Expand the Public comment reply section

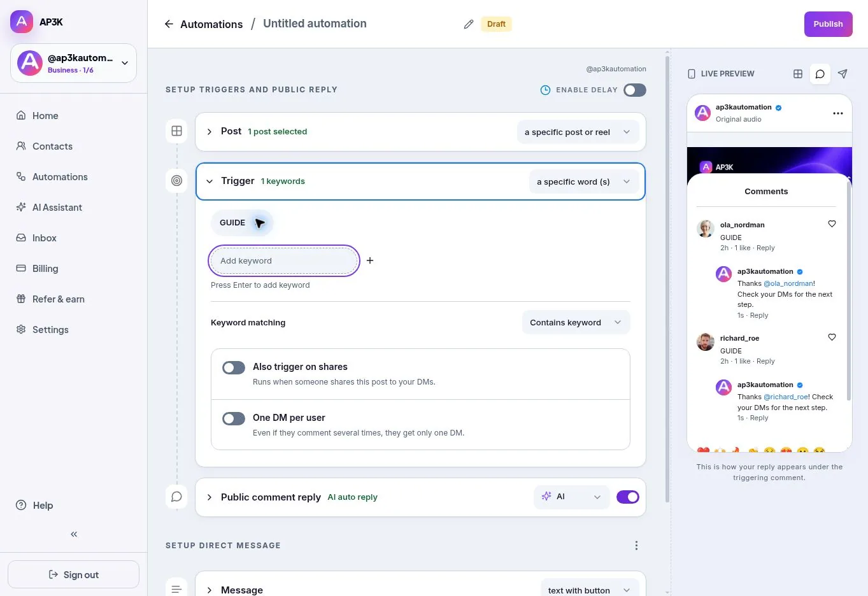tap(210, 497)
